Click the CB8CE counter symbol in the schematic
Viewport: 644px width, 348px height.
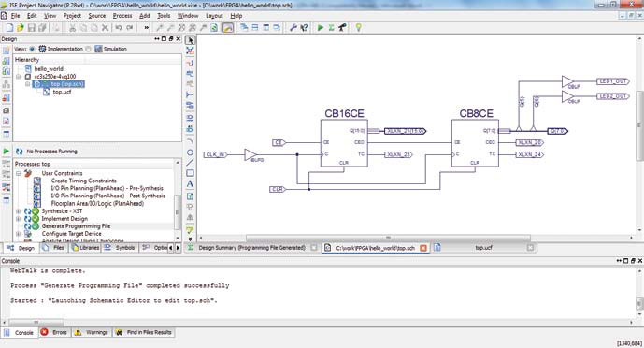[x=475, y=143]
